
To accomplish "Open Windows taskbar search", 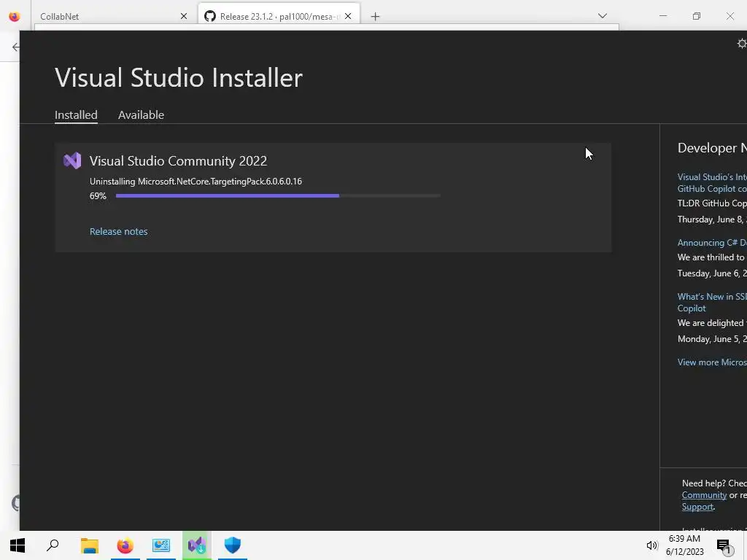I will point(53,545).
